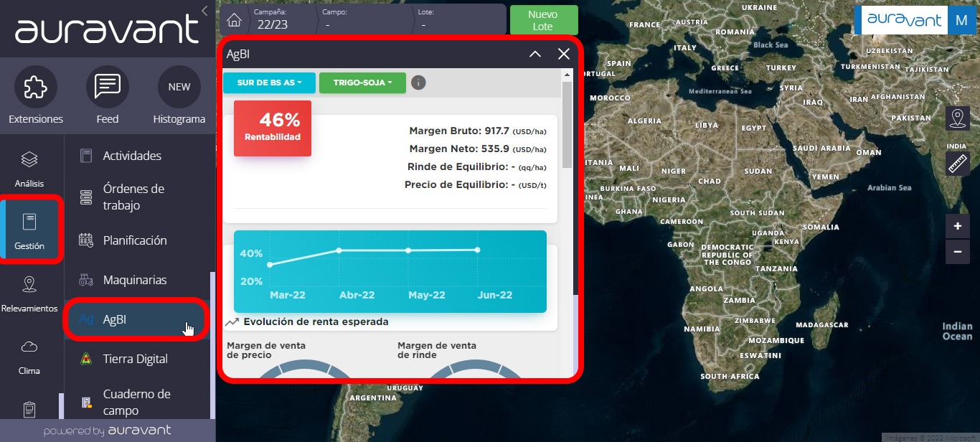Click the auravant logo in the sidebar

tap(106, 29)
